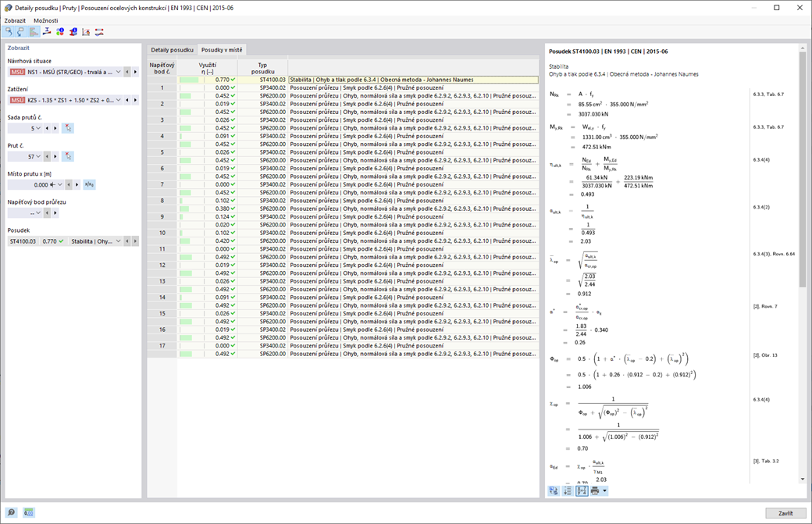The height and width of the screenshot is (524, 812).
Task: Open the Zatížení load combination dropdown
Action: click(119, 100)
